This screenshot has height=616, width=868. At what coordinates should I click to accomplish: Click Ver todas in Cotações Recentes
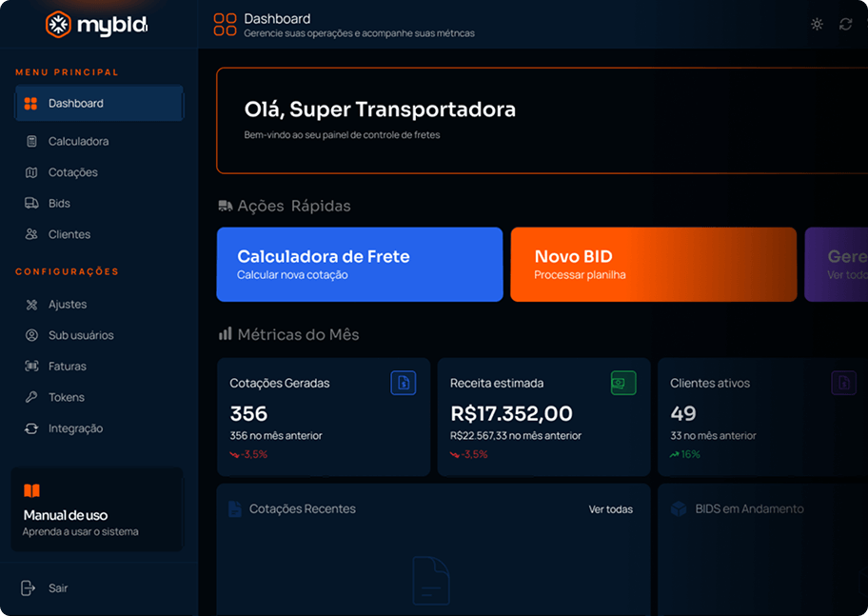[610, 509]
